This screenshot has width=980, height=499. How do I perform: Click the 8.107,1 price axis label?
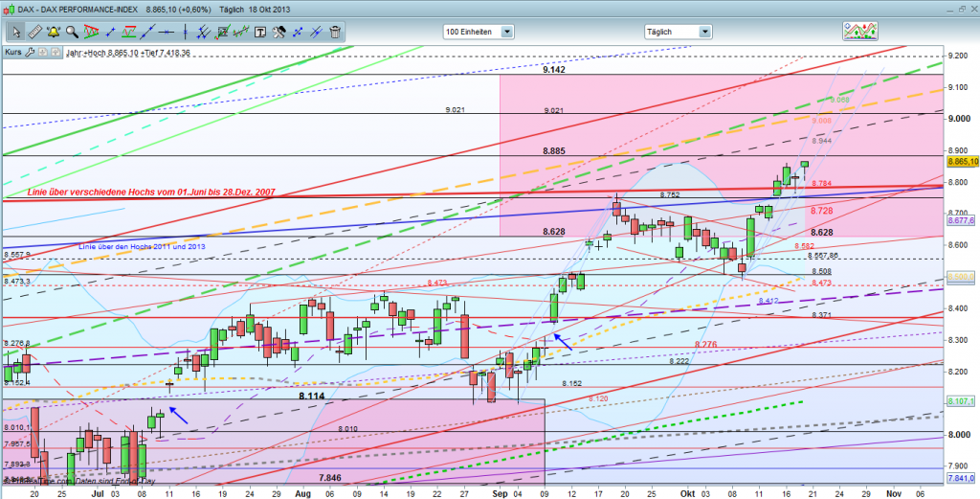[x=963, y=402]
